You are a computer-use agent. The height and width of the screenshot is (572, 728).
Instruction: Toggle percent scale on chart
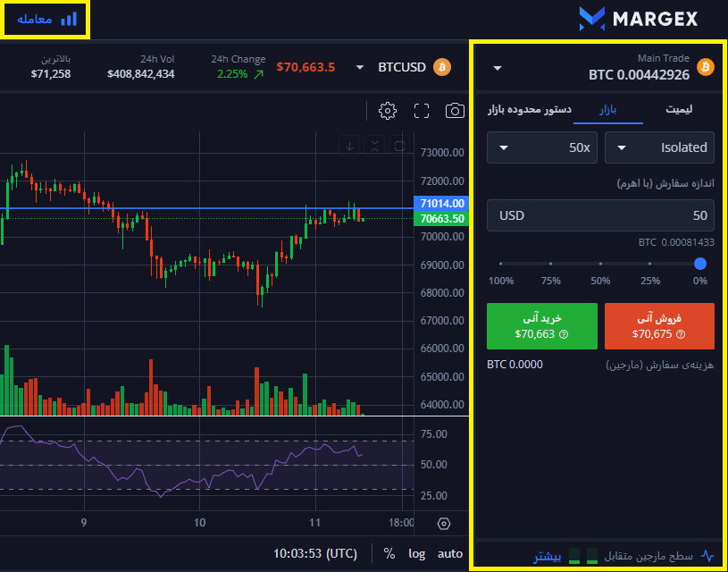point(389,553)
